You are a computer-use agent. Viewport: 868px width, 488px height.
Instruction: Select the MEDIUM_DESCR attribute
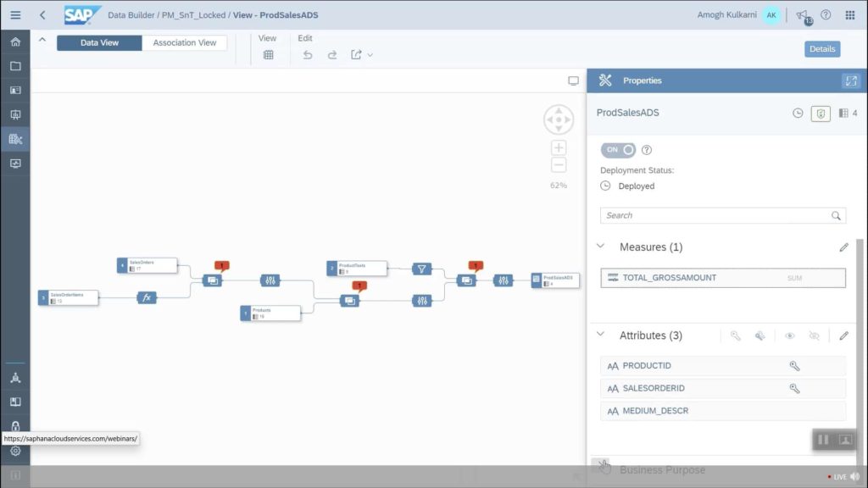click(x=723, y=411)
